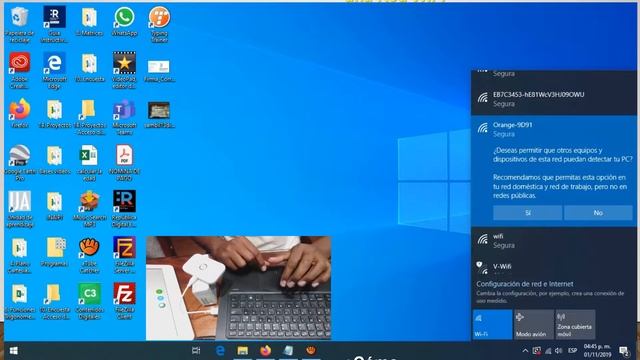Image resolution: width=640 pixels, height=360 pixels.
Task: Open the Firma_Com image file on the desktop
Action: point(159,71)
